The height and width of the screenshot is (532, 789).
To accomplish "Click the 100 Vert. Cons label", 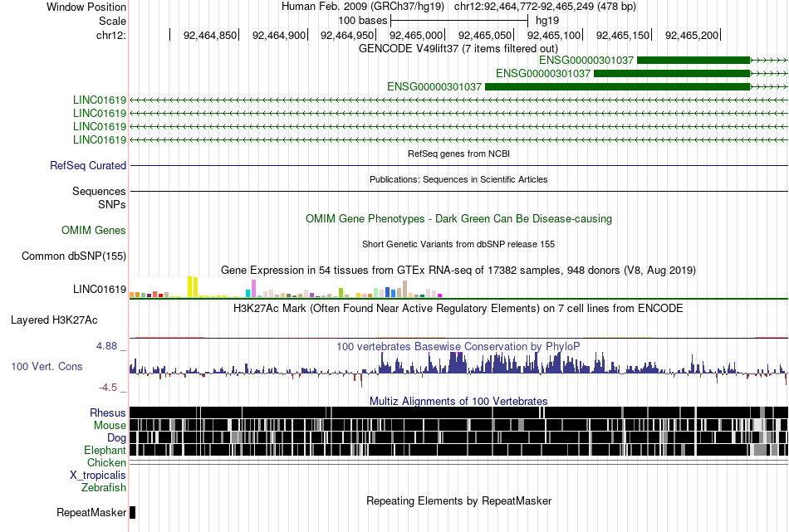I will [47, 367].
